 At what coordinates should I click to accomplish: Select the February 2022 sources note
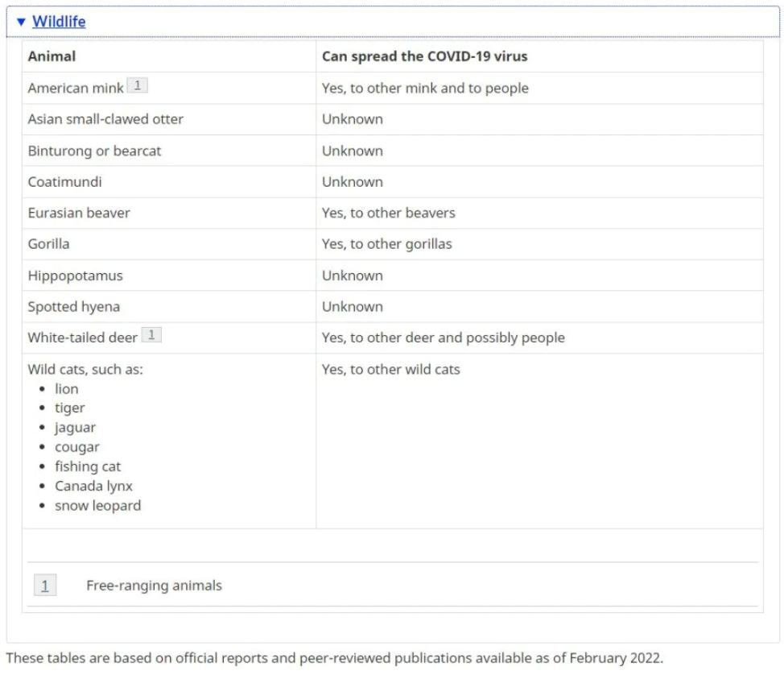coord(335,658)
